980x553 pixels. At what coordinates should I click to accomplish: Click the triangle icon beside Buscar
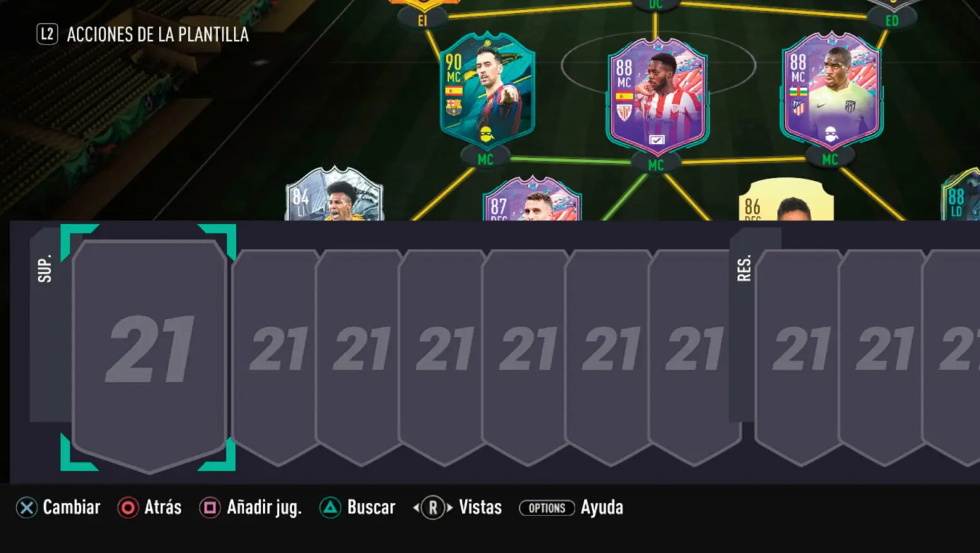click(x=330, y=508)
